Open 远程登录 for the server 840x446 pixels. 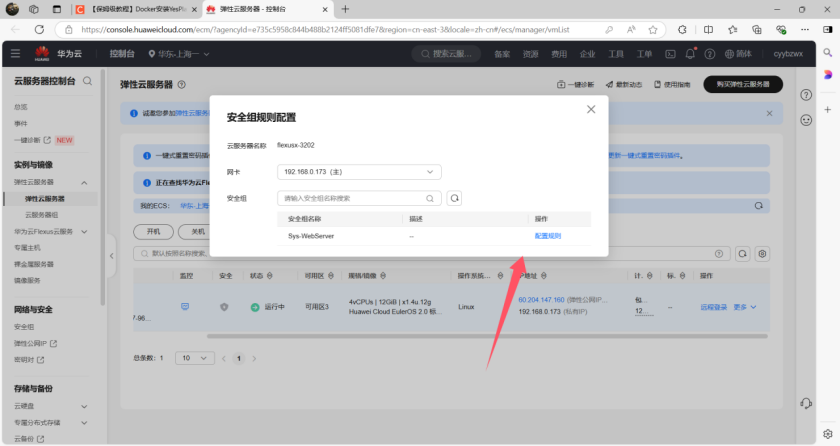pyautogui.click(x=714, y=307)
